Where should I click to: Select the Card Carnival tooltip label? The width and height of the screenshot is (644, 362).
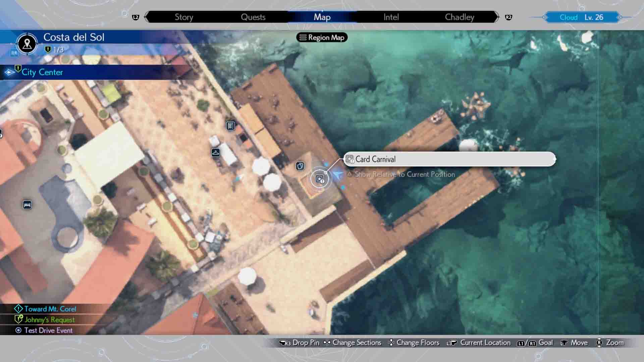(450, 159)
